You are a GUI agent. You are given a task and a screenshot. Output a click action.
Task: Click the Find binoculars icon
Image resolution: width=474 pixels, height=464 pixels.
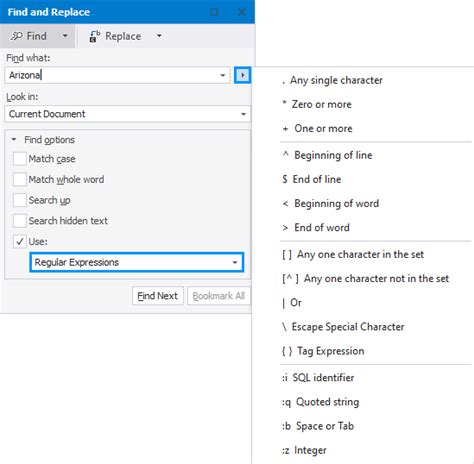click(16, 36)
